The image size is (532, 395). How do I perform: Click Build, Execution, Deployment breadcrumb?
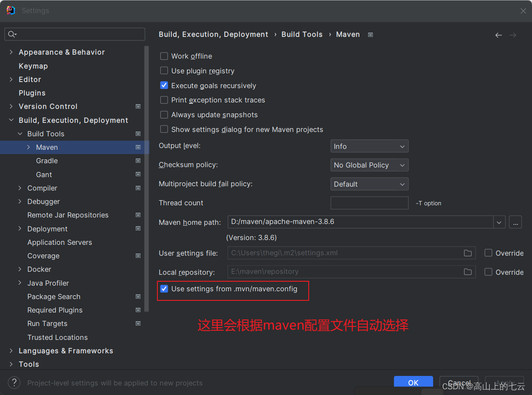point(214,34)
